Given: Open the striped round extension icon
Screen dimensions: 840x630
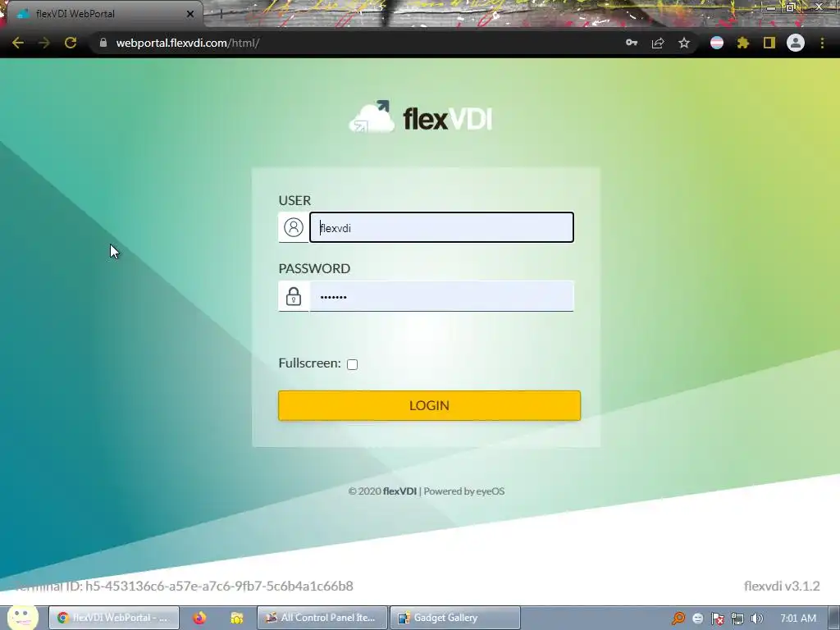Looking at the screenshot, I should (717, 43).
